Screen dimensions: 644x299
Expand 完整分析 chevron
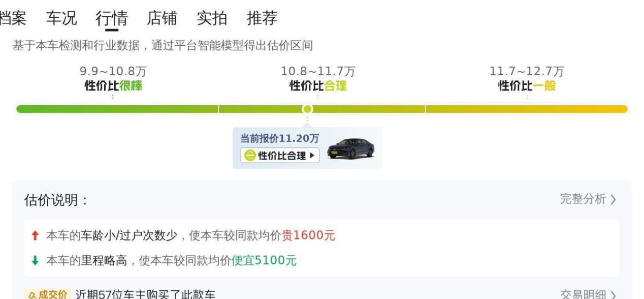point(614,200)
